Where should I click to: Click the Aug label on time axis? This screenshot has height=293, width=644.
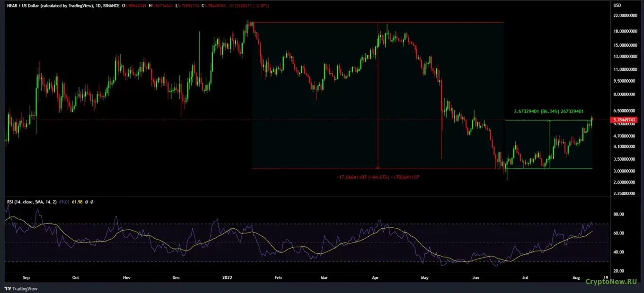point(575,278)
